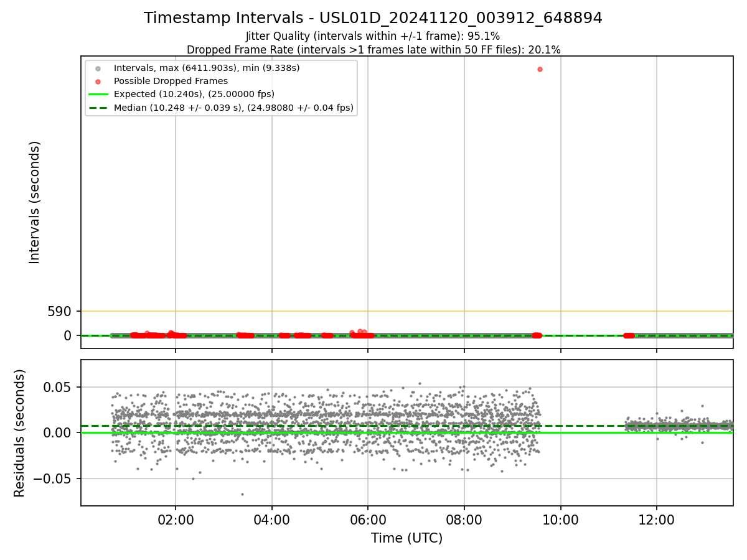Click legend entry 'Intervals, max (6411.903s), min (9.338s)'
The image size is (747, 560).
click(x=207, y=67)
